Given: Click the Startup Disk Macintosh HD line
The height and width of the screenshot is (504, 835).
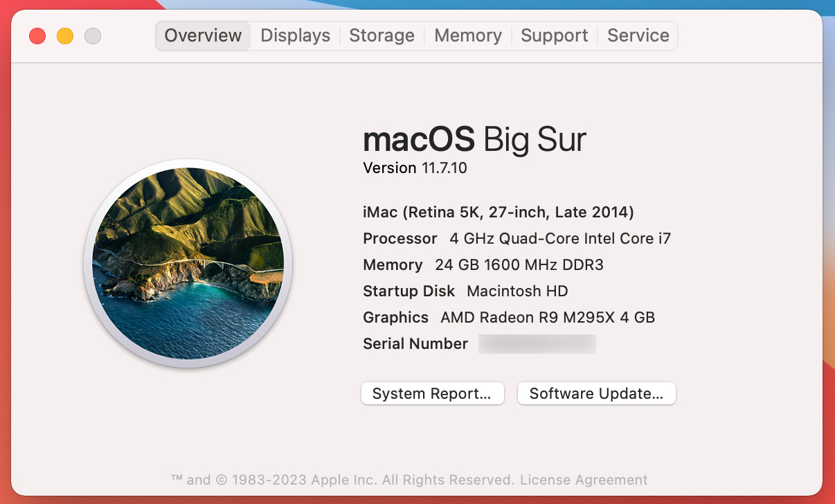Looking at the screenshot, I should [x=465, y=291].
